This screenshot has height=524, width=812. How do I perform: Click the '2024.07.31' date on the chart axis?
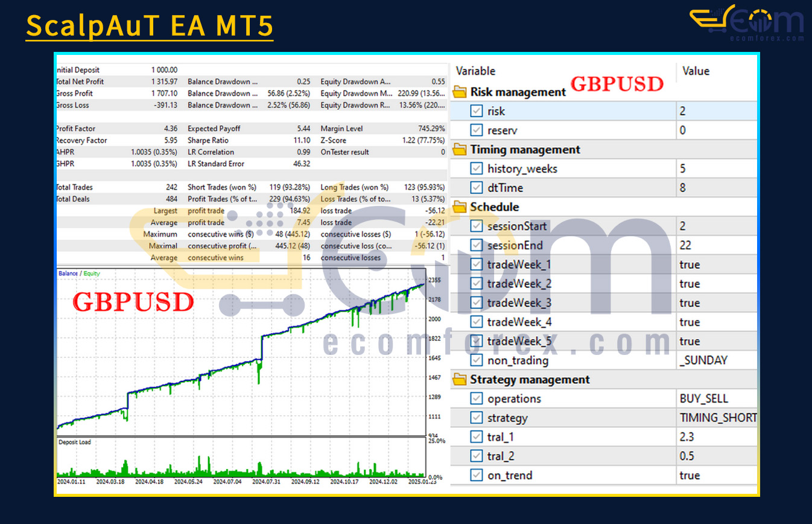pos(265,482)
